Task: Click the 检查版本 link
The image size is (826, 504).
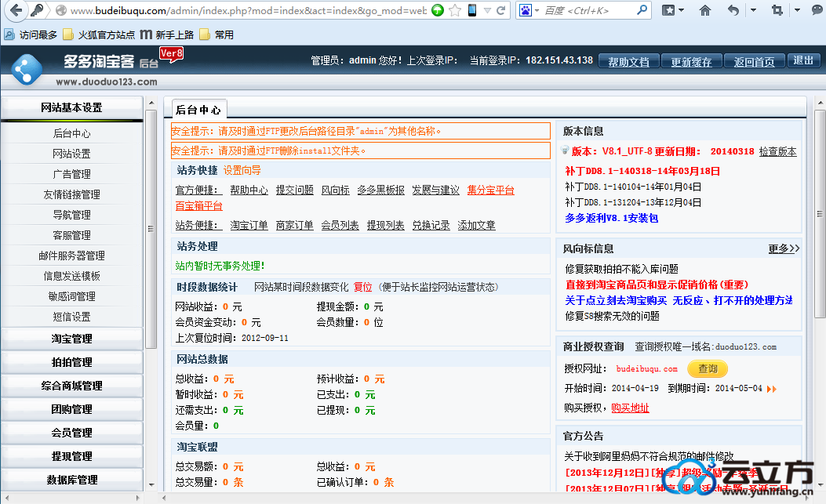Action: 777,152
